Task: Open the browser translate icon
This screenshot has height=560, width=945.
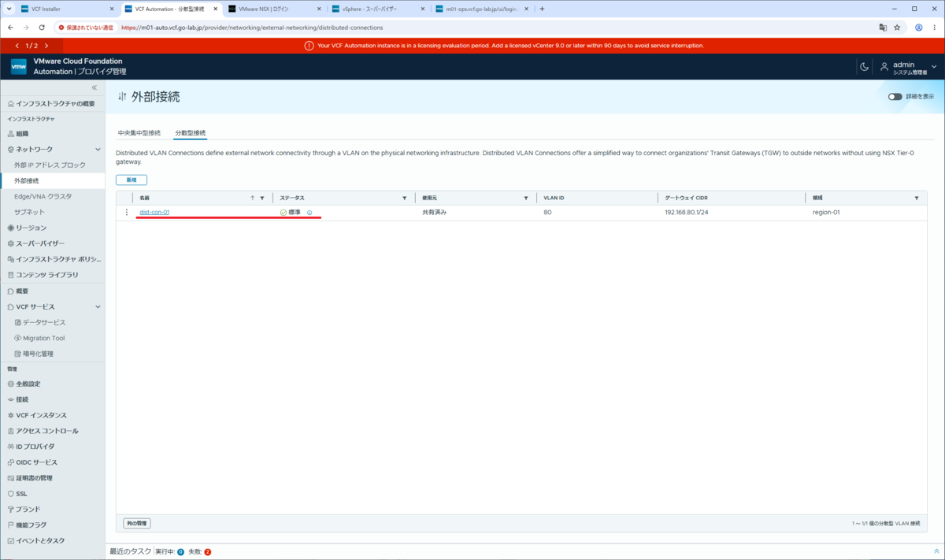Action: tap(883, 27)
